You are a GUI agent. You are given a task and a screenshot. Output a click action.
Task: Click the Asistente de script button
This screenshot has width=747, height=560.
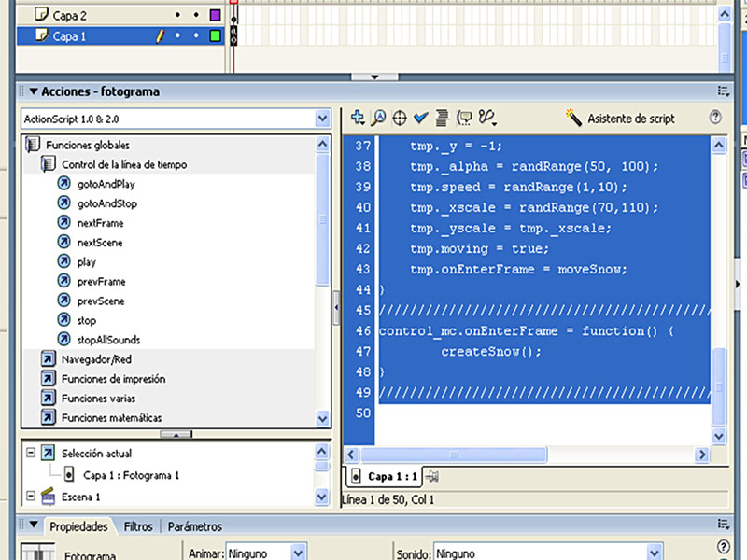[x=620, y=119]
